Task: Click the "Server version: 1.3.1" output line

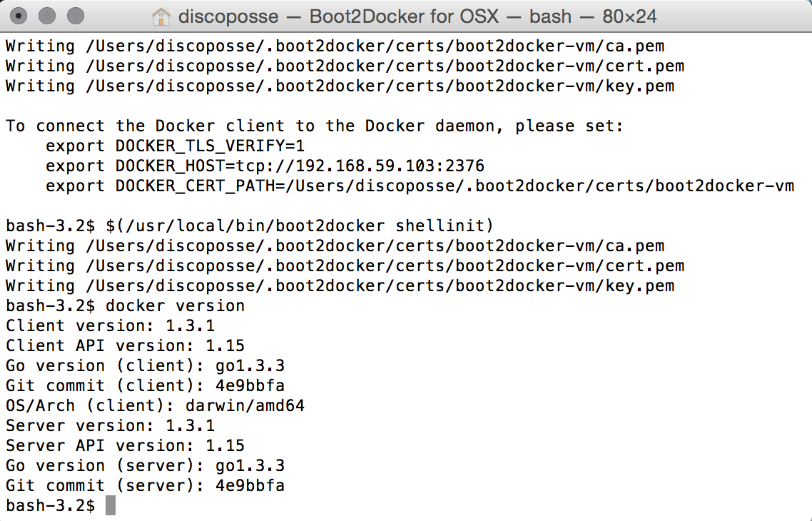Action: point(110,426)
